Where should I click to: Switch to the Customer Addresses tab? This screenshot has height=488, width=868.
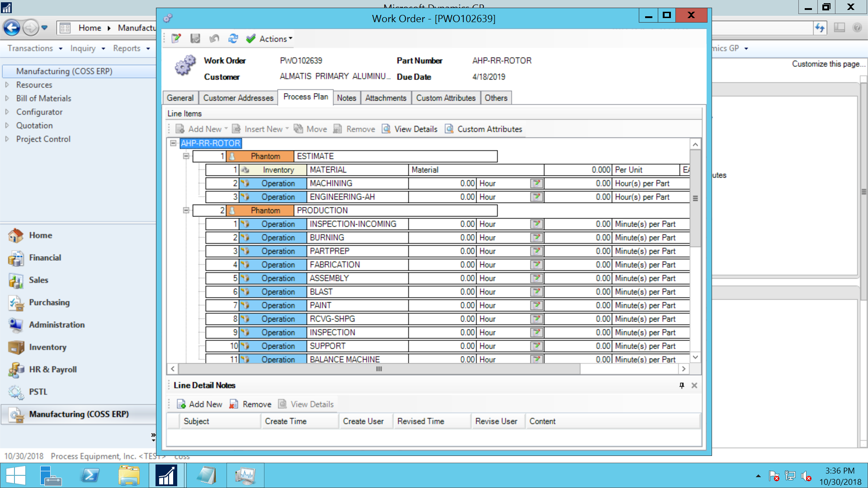(238, 98)
